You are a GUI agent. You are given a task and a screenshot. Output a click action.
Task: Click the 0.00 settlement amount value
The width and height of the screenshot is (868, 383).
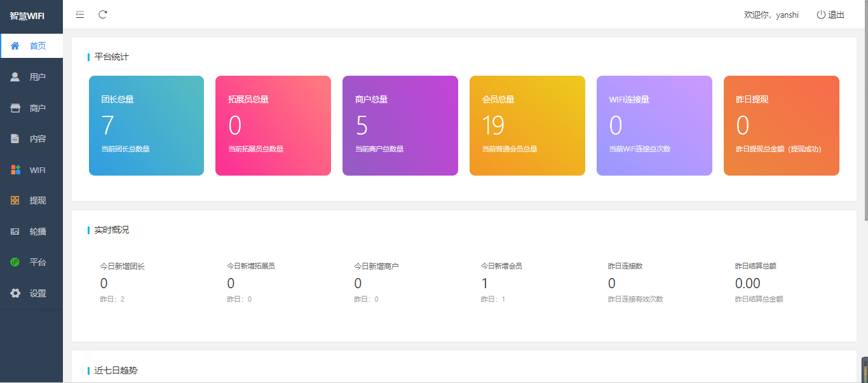tap(748, 283)
